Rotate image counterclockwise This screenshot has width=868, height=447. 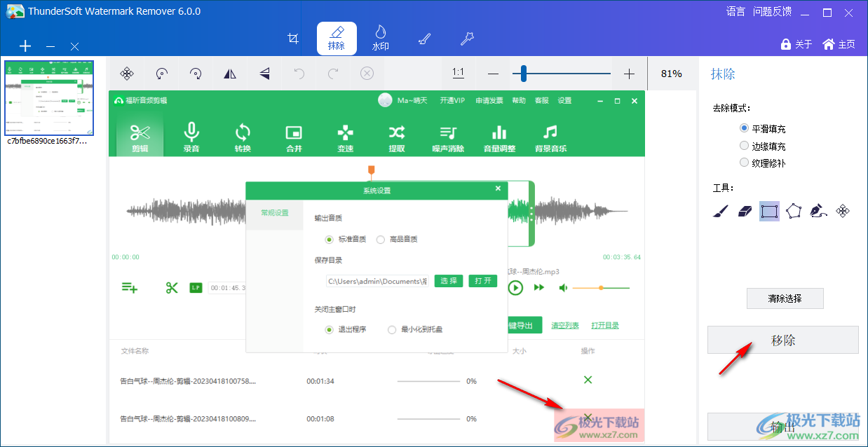pos(161,73)
